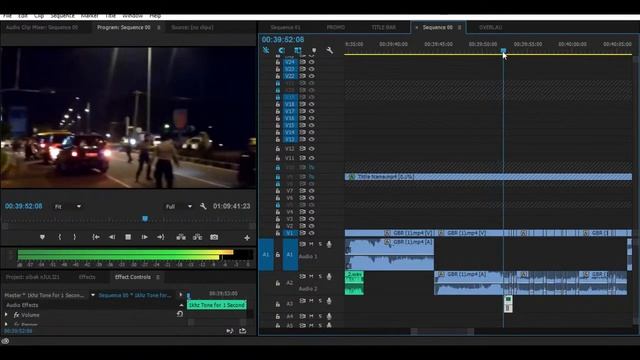Image resolution: width=640 pixels, height=360 pixels.
Task: Open the Fit zoom level dropdown
Action: [68, 207]
